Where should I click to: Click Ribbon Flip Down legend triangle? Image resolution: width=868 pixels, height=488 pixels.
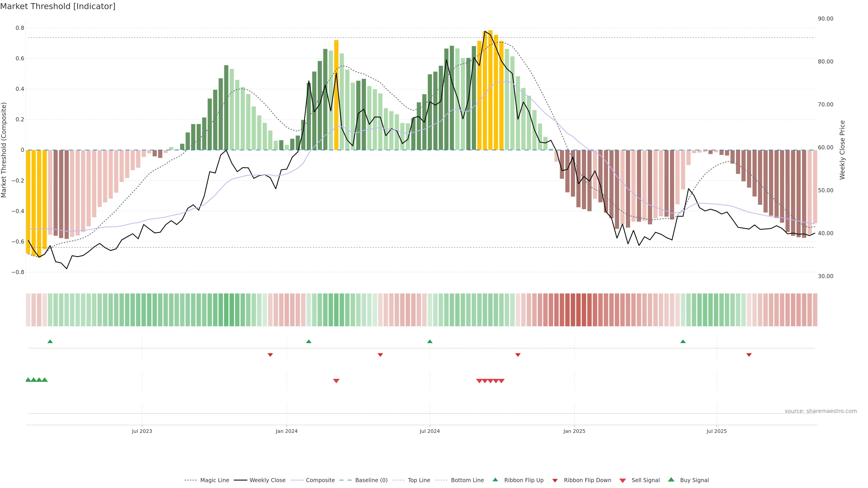point(555,481)
